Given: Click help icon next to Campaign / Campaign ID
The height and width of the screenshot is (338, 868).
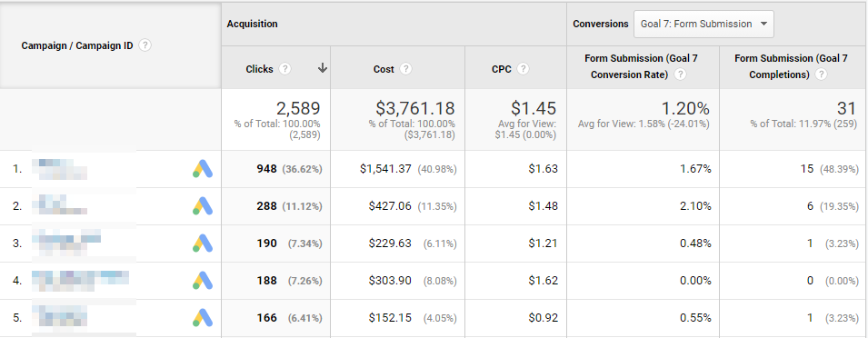Looking at the screenshot, I should click(x=145, y=45).
